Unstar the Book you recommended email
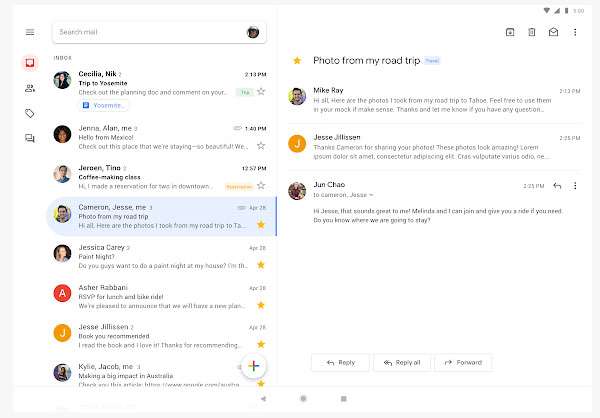Viewport: 600px width, 418px height. [x=261, y=345]
